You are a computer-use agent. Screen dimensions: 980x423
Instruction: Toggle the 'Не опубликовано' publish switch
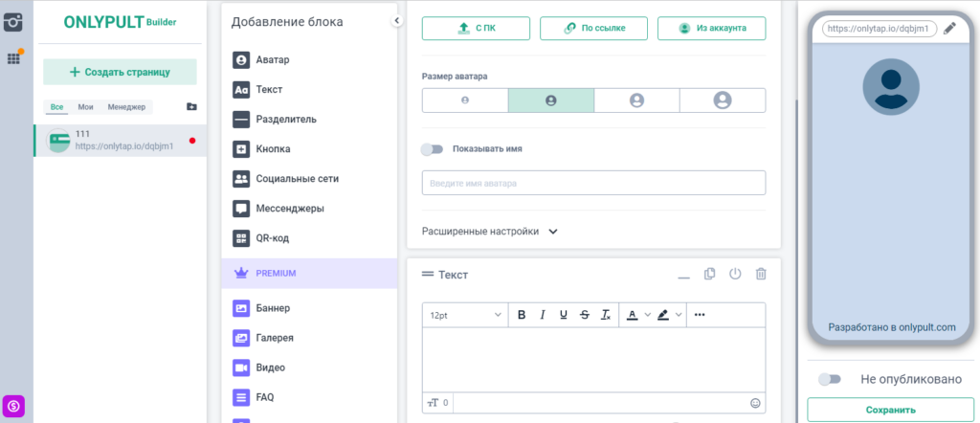pyautogui.click(x=829, y=379)
